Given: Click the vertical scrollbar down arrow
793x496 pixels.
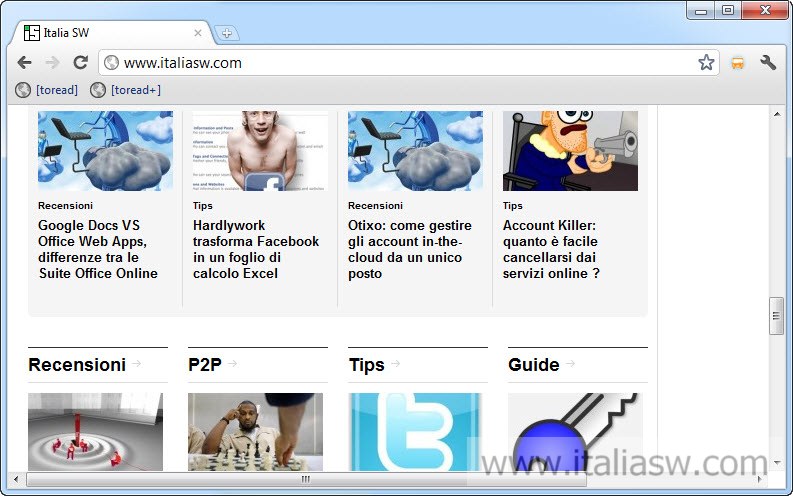Looking at the screenshot, I should pos(777,462).
